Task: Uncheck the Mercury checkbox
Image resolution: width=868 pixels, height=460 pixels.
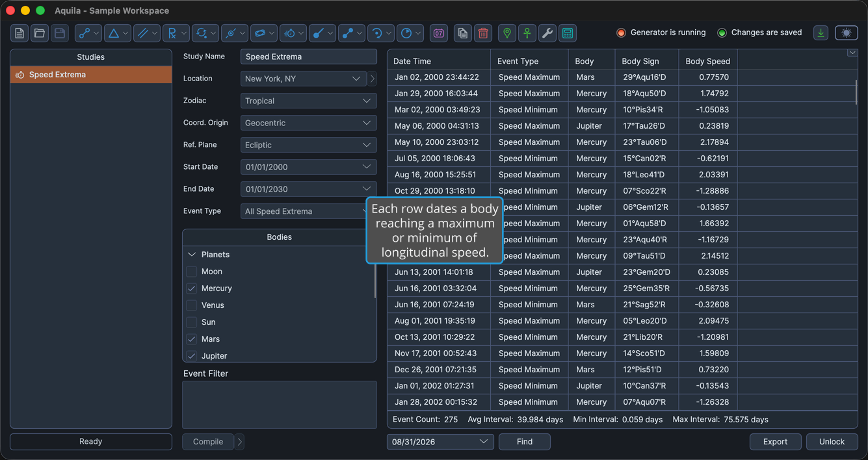Action: pos(192,288)
